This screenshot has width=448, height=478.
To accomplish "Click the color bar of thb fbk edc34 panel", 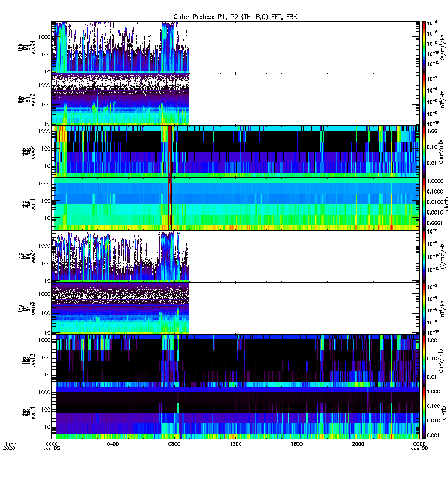I will 424,152.
